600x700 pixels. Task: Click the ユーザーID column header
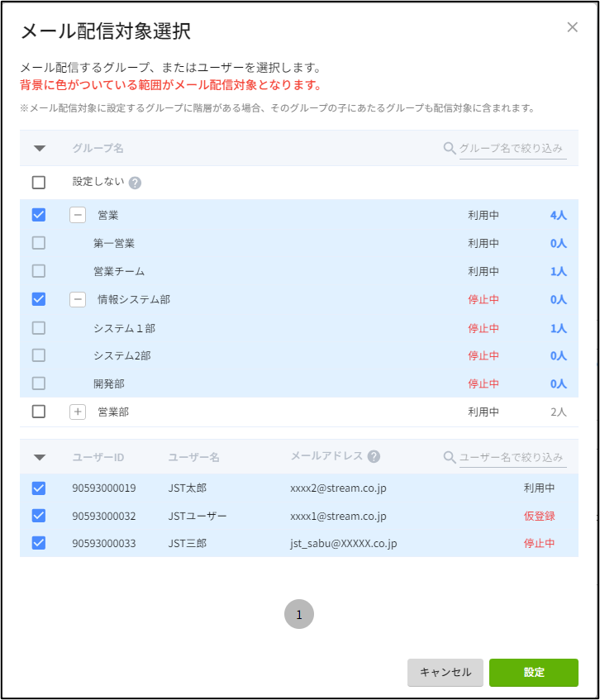click(x=98, y=458)
